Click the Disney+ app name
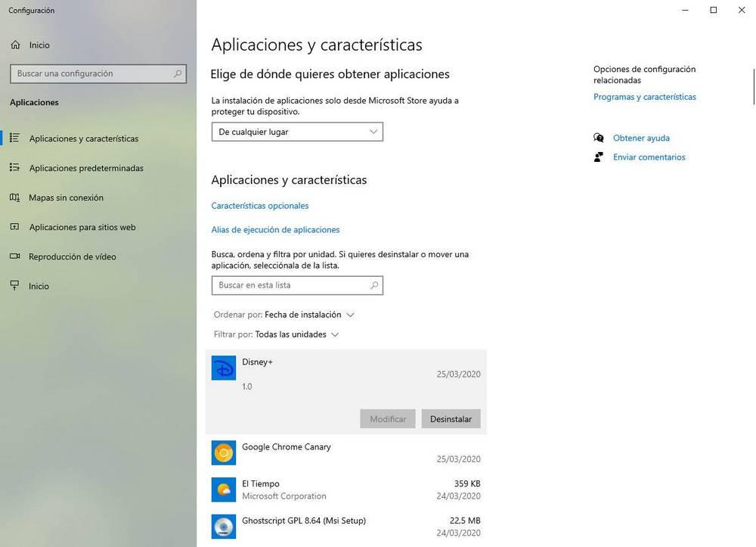The image size is (756, 547). pos(257,362)
